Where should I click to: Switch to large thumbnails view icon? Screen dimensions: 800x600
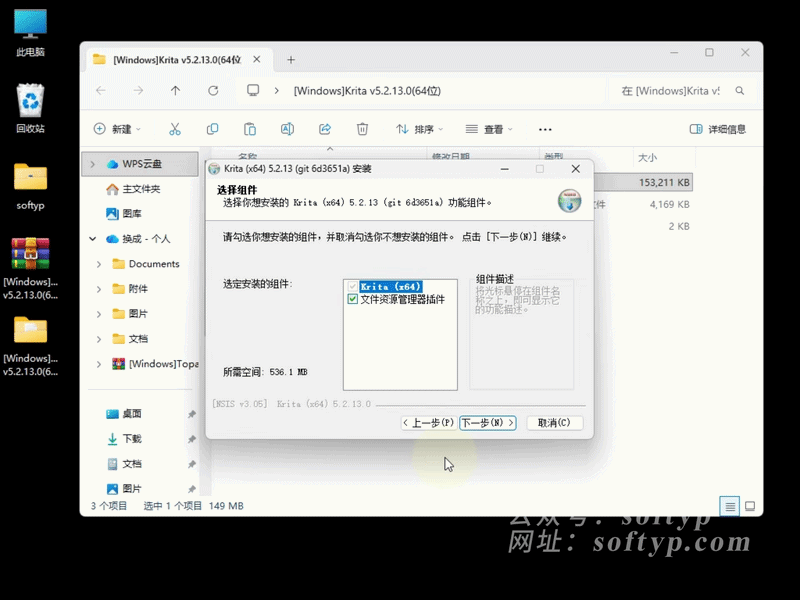(x=750, y=506)
